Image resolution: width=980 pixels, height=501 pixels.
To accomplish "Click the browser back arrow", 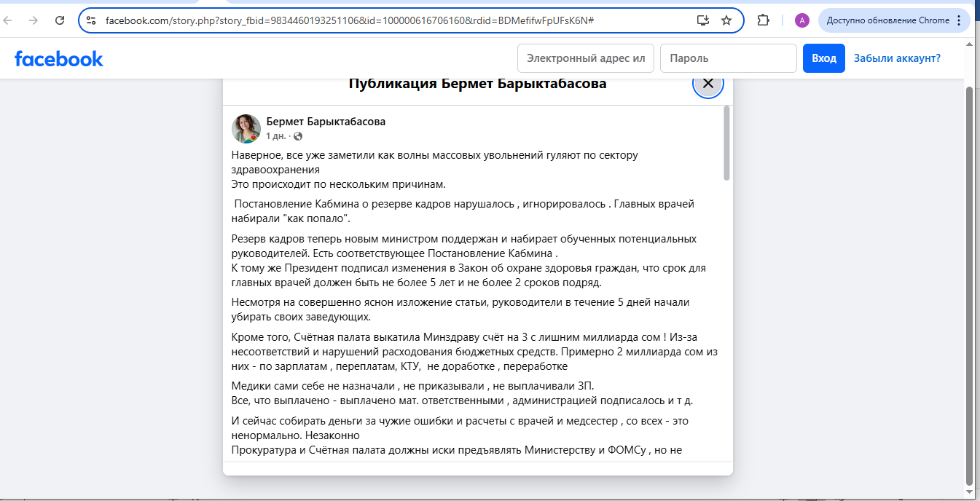I will pos(9,20).
